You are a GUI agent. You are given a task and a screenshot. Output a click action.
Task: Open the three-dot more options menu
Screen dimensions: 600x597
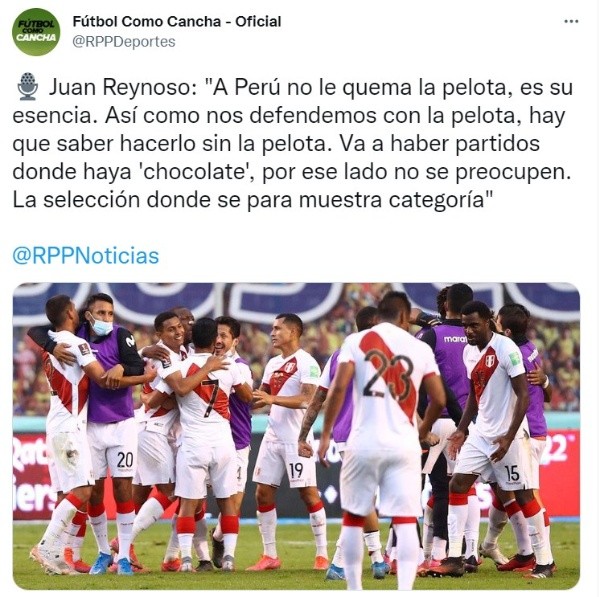coord(571,21)
